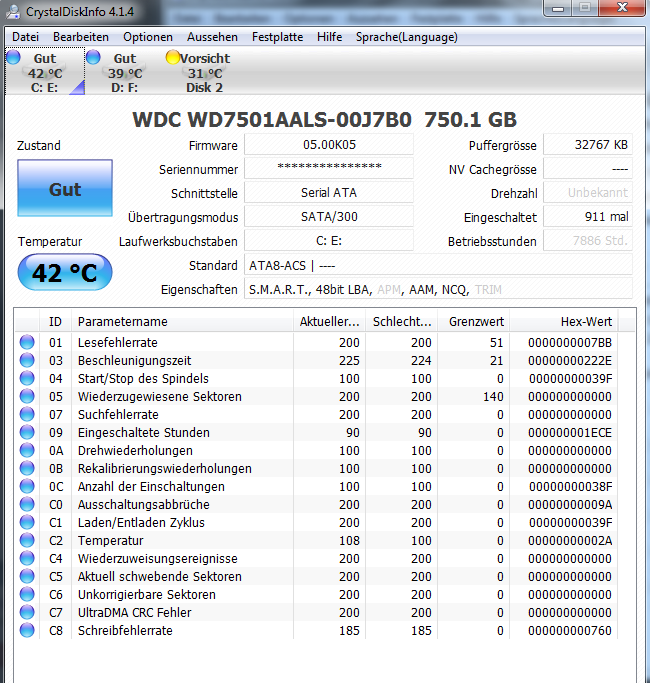Viewport: 650px width, 683px height.
Task: Click status orb in Rekalibrierungswiederholungen row
Action: tap(27, 468)
